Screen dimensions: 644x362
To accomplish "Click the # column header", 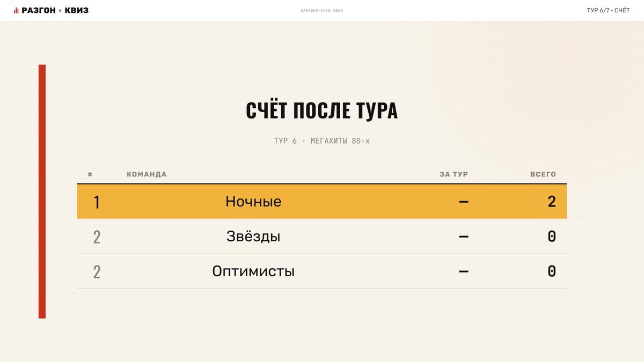I will point(90,174).
